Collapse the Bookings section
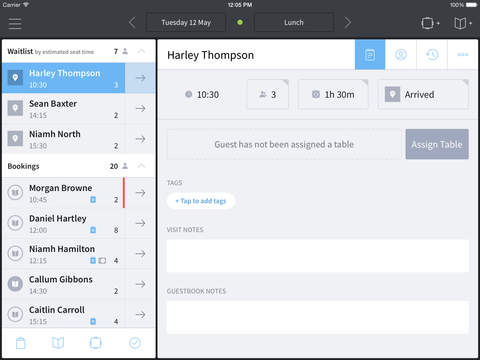 click(x=141, y=166)
